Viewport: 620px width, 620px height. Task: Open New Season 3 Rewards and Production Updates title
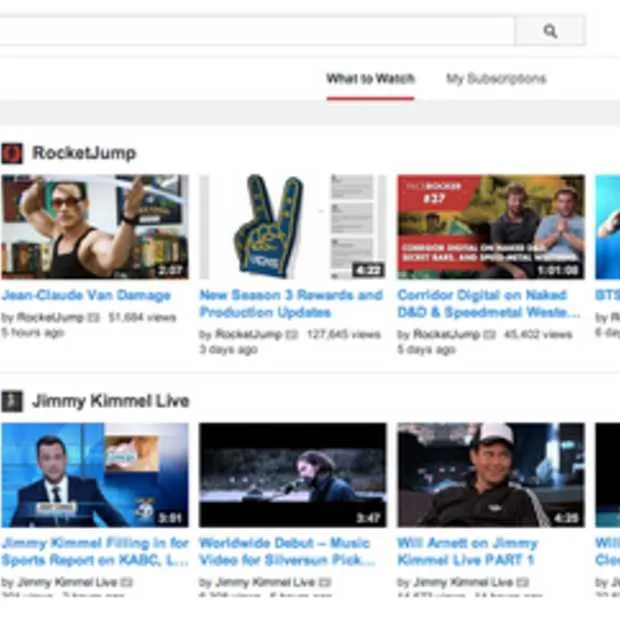tap(291, 304)
